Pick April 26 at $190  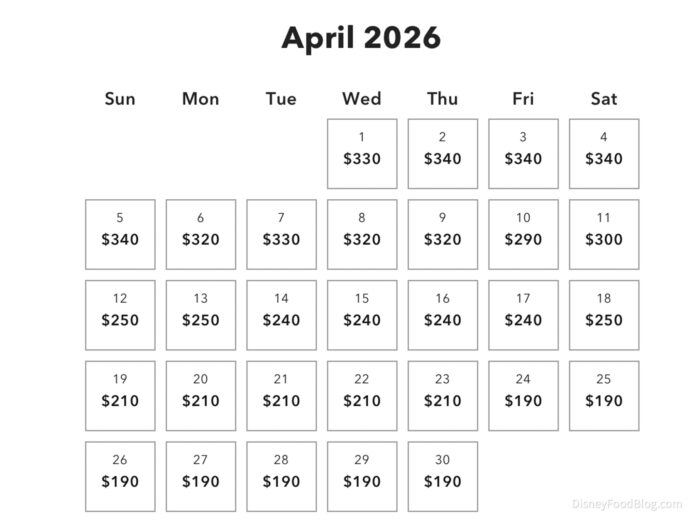[x=120, y=476]
